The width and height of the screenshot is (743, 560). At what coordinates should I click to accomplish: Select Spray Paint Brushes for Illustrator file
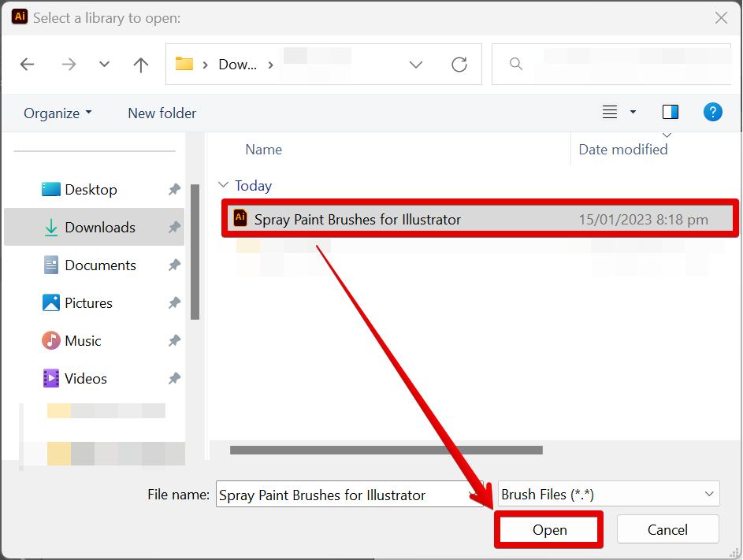[x=480, y=219]
